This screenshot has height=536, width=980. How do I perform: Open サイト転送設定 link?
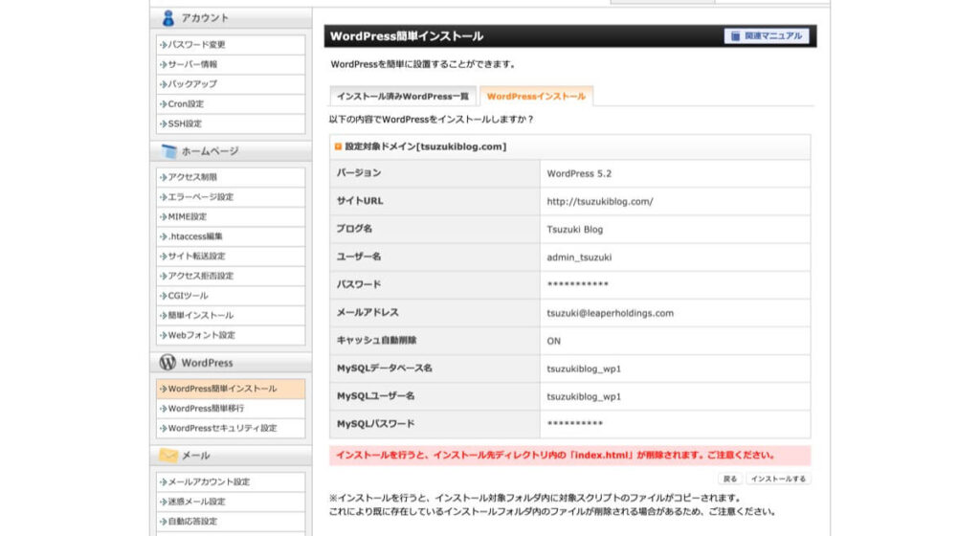[x=231, y=257]
